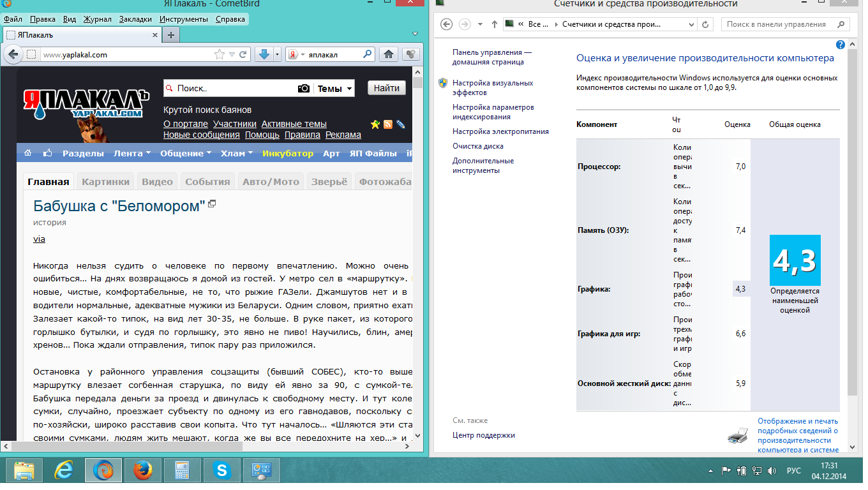Reload the yaplakal.com page
868x490 pixels.
tap(243, 55)
